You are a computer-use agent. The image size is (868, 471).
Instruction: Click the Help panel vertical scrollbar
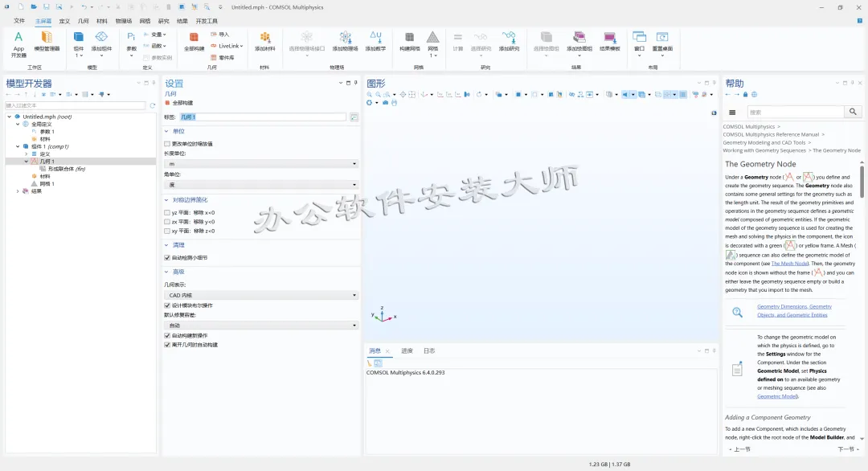coord(862,182)
